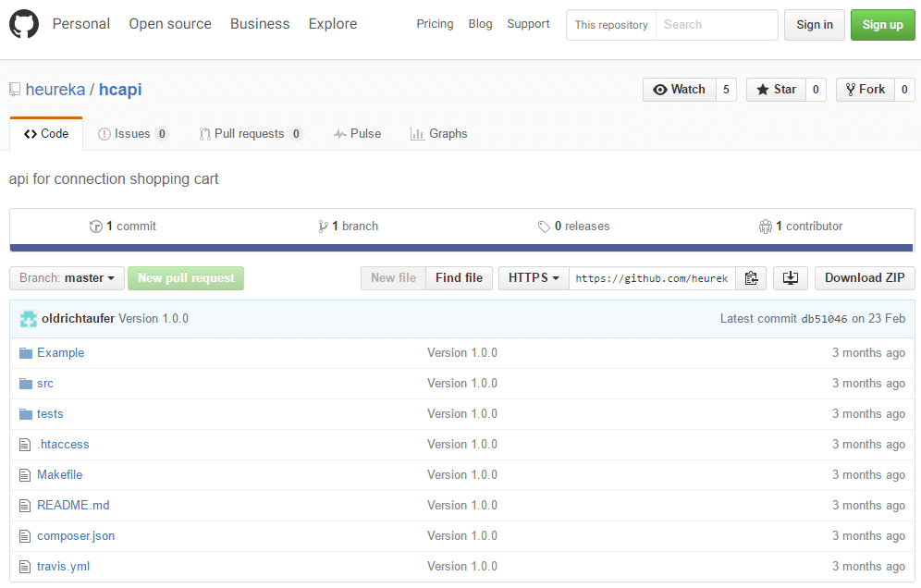Open the Makefile file link
This screenshot has height=588, width=921.
point(59,475)
